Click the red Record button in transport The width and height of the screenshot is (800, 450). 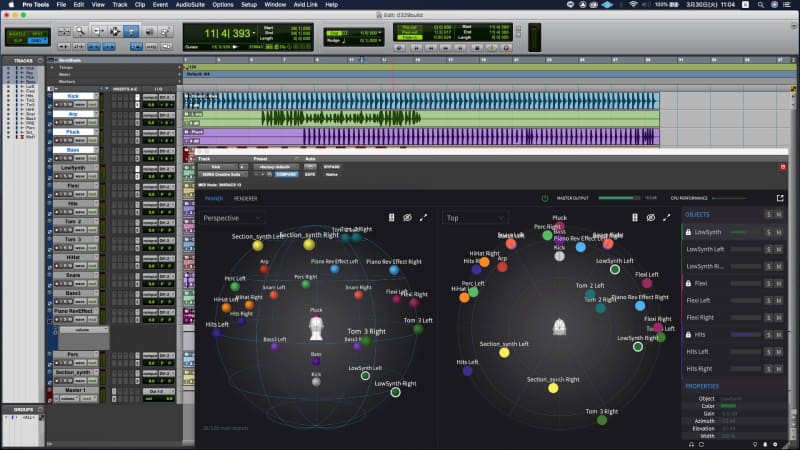pos(506,48)
